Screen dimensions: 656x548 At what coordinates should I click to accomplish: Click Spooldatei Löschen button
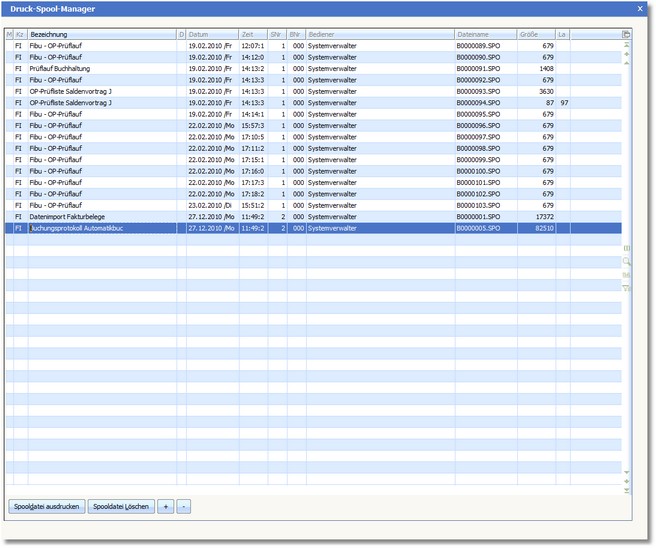coord(121,507)
